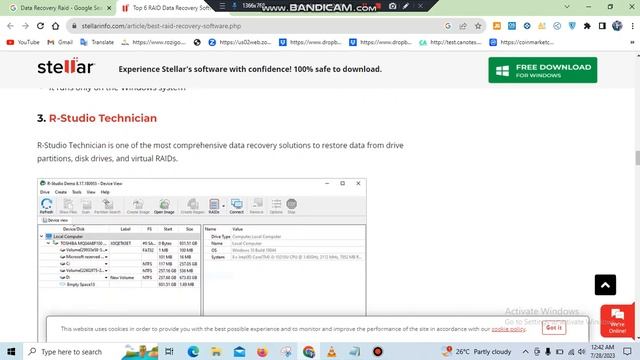Show the hidden bookmarks overflow

click(x=632, y=42)
